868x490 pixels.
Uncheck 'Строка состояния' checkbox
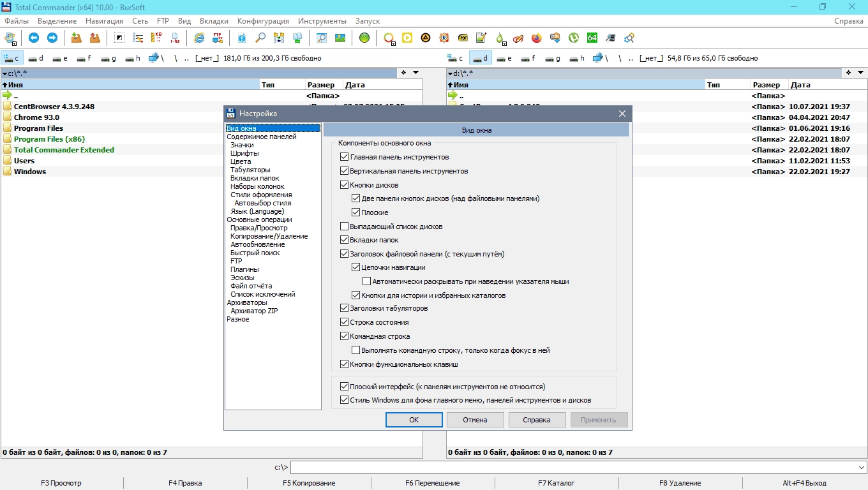click(x=345, y=322)
